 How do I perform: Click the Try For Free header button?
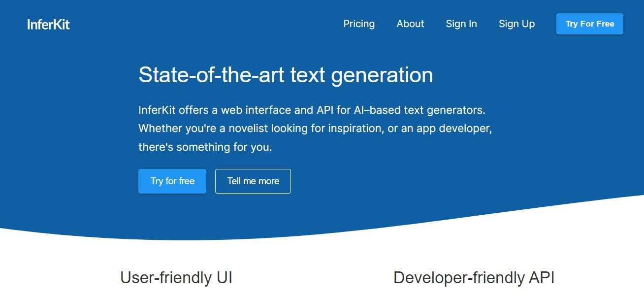pos(590,24)
